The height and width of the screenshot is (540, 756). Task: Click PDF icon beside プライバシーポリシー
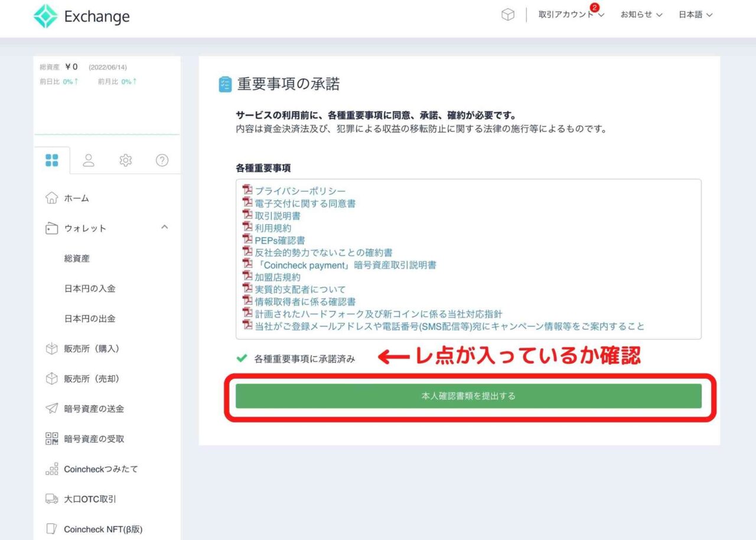click(247, 190)
